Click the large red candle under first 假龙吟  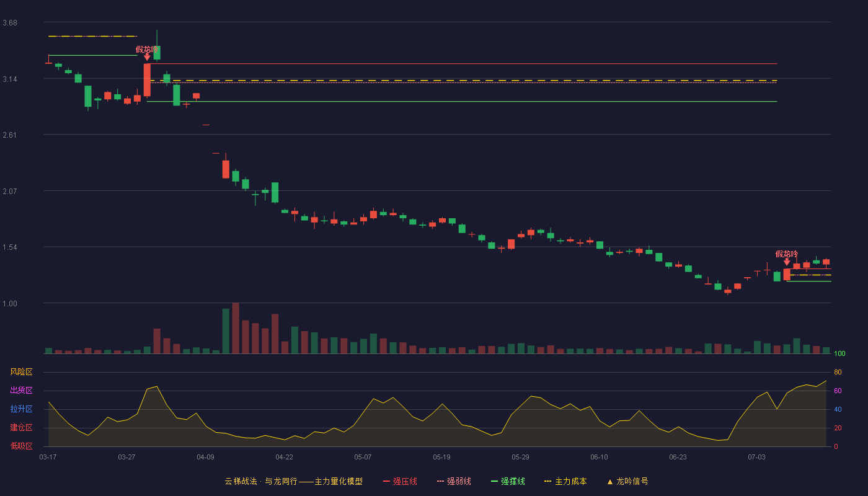(147, 79)
